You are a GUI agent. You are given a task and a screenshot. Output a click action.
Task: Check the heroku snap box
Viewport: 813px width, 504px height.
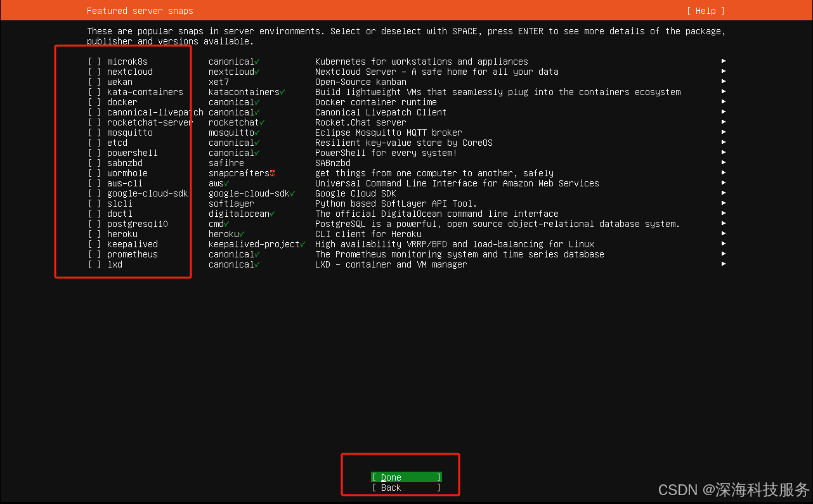point(94,234)
